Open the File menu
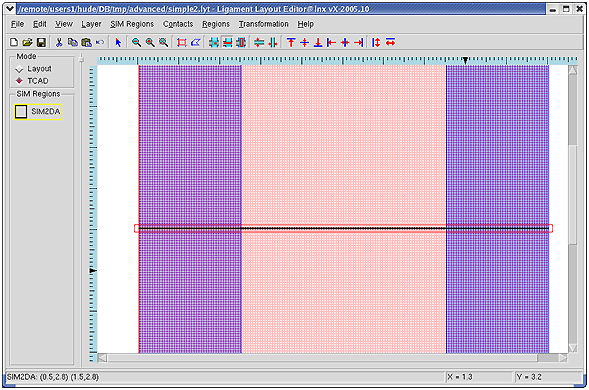Viewport: 589px width, 390px height. coord(17,24)
